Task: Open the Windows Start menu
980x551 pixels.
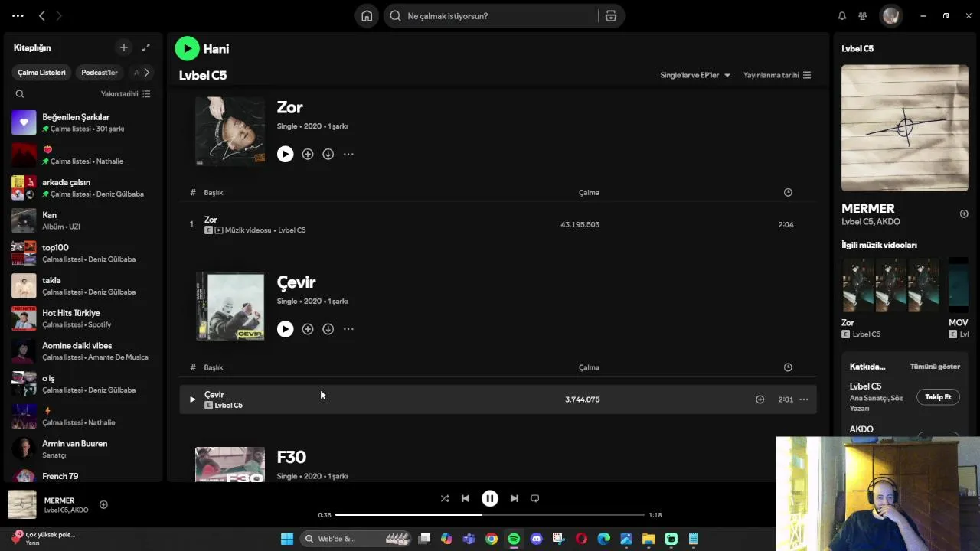Action: click(287, 539)
